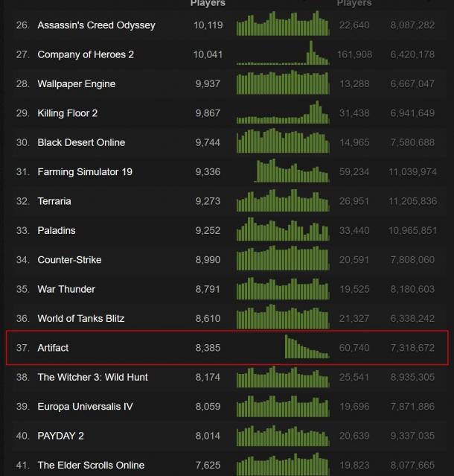This screenshot has width=454, height=476.
Task: Click the 10,041 current players value
Action: [208, 54]
